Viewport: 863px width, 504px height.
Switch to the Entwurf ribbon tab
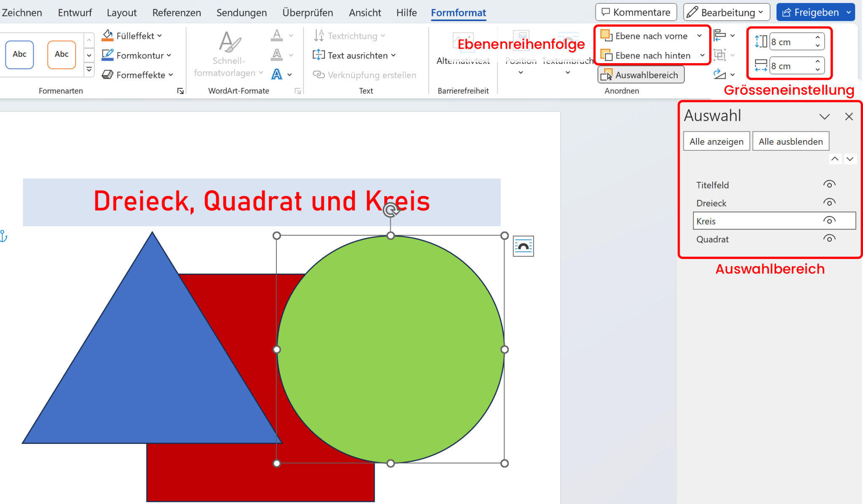75,12
